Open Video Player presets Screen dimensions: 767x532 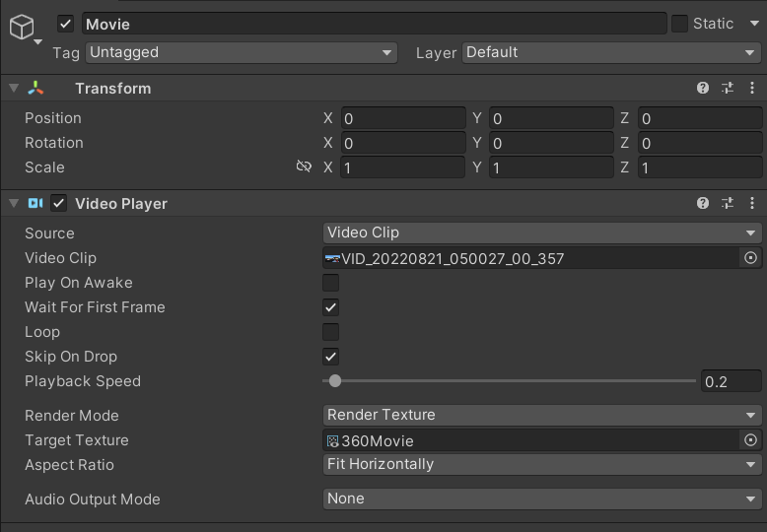click(x=728, y=203)
